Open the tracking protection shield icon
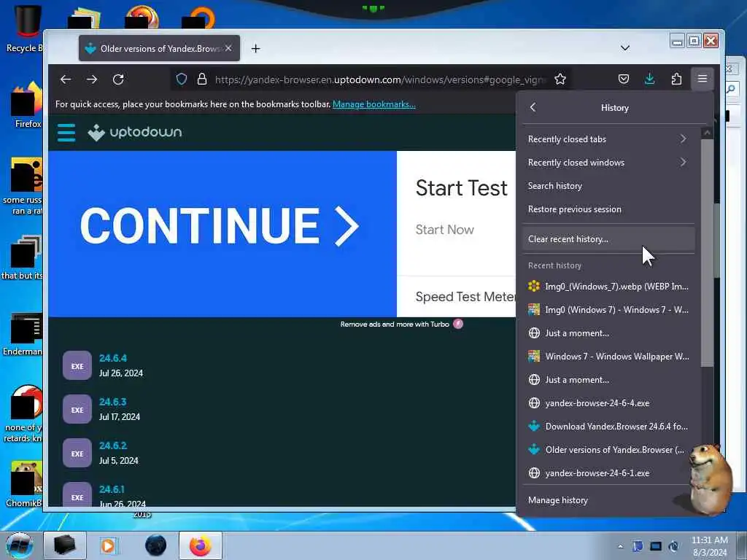 click(x=182, y=79)
